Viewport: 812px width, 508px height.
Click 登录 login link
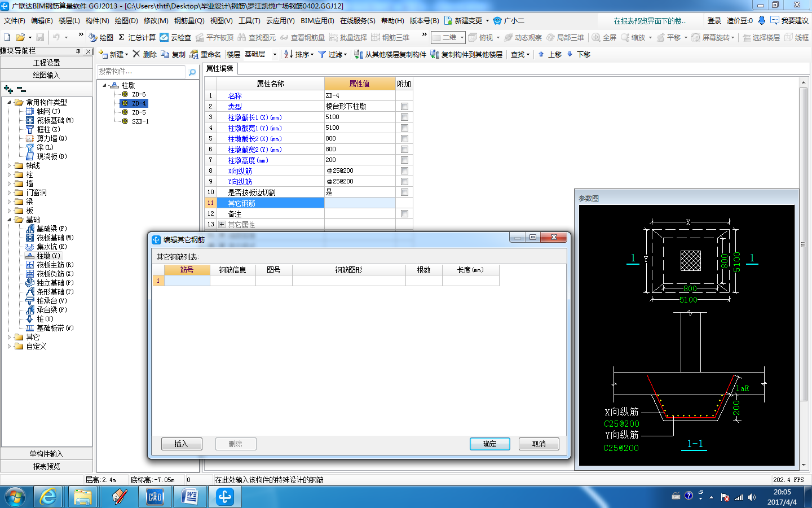coord(714,20)
